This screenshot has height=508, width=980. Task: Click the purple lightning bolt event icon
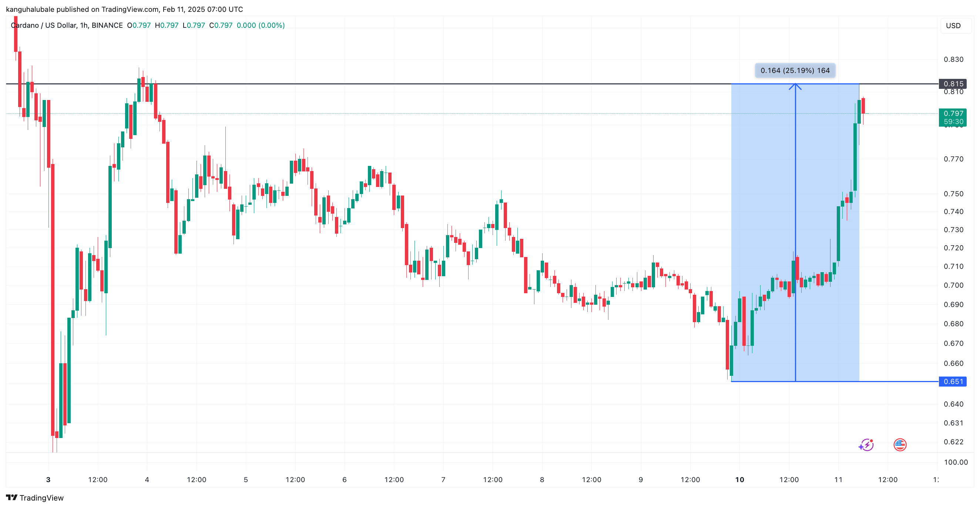click(866, 444)
